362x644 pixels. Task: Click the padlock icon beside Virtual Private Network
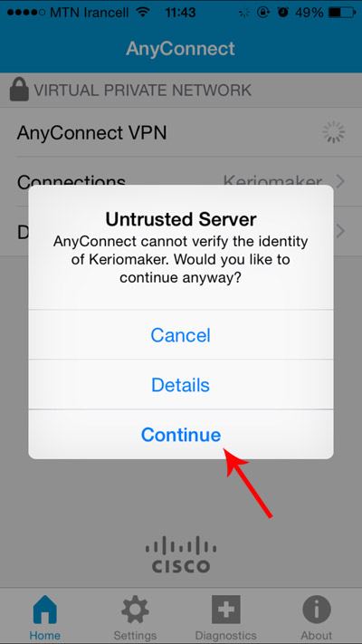[19, 90]
